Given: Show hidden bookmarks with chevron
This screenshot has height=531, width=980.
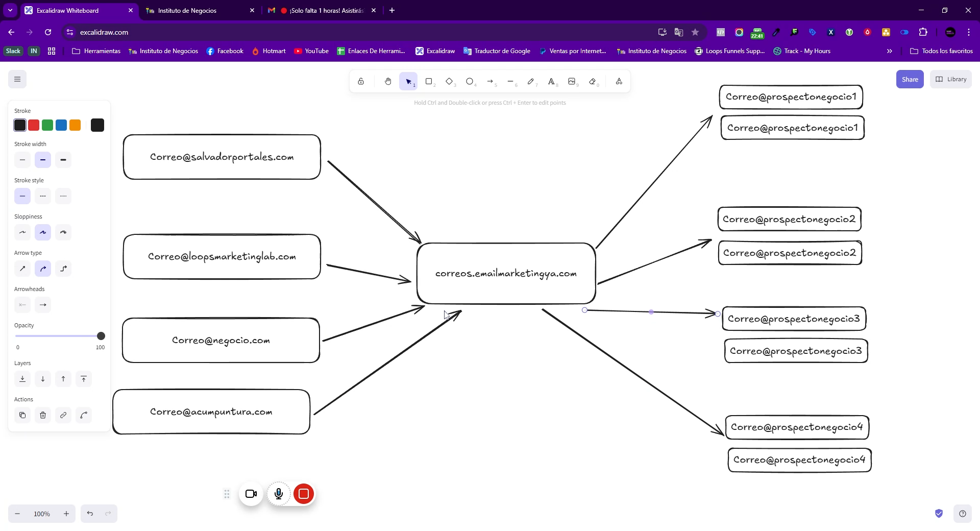Looking at the screenshot, I should [890, 51].
